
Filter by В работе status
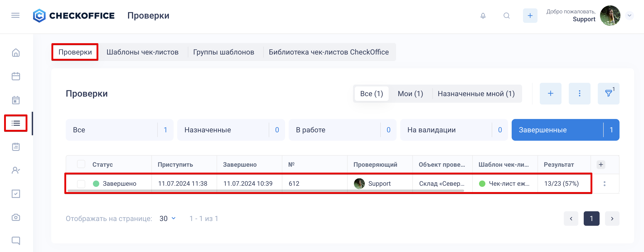point(342,130)
